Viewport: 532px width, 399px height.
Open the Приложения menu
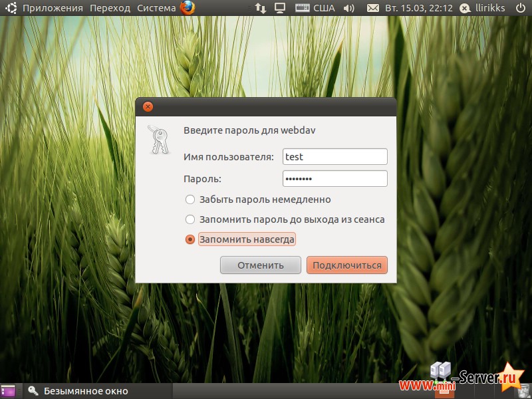[x=53, y=8]
